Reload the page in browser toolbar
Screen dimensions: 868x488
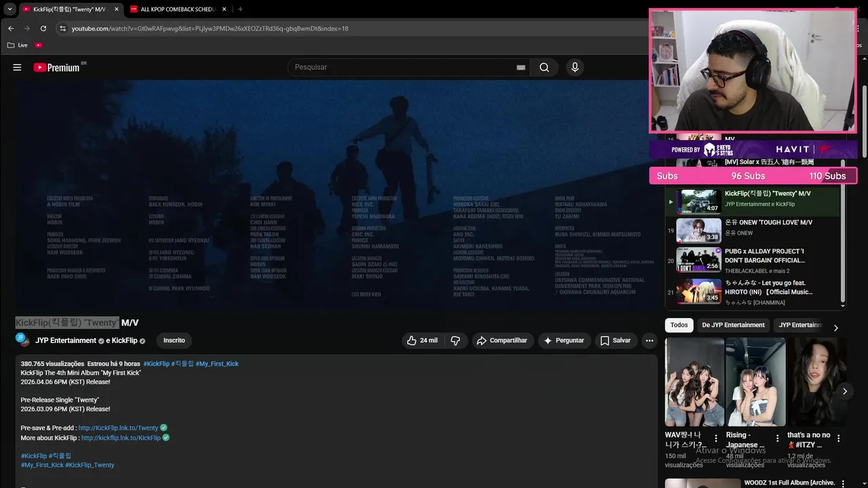point(43,28)
